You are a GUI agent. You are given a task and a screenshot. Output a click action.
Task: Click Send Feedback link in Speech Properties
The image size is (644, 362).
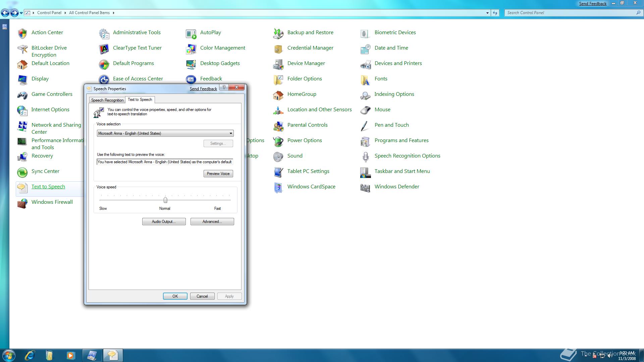click(x=203, y=89)
